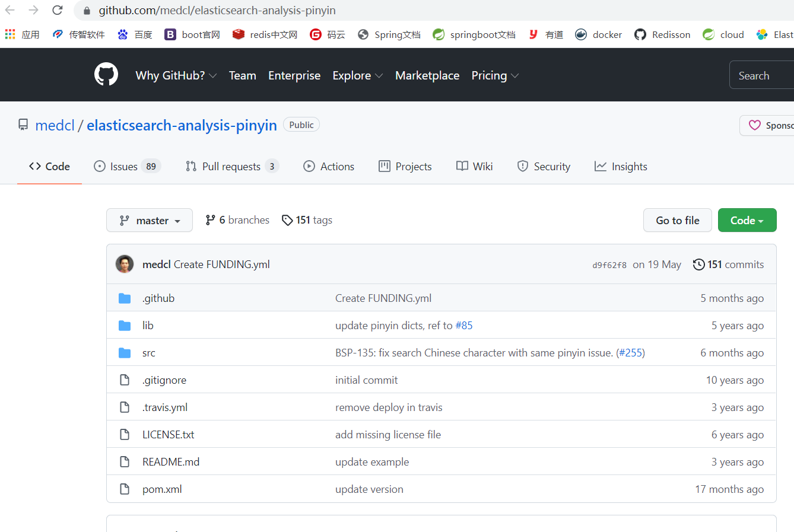
Task: Switch to the Pull requests tab
Action: [232, 166]
